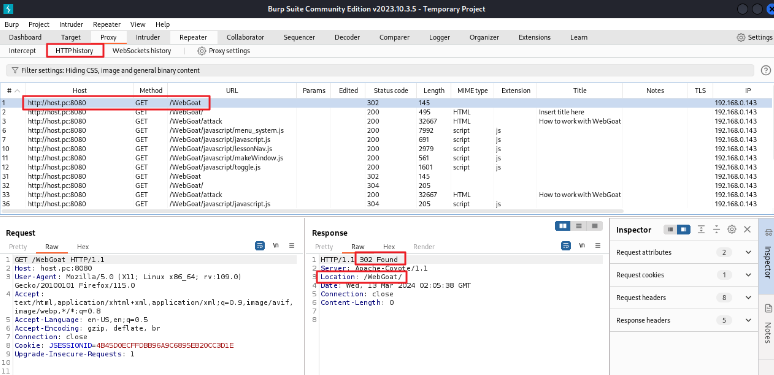Set Inspector to docked left layout
The image size is (774, 375).
coord(670,229)
